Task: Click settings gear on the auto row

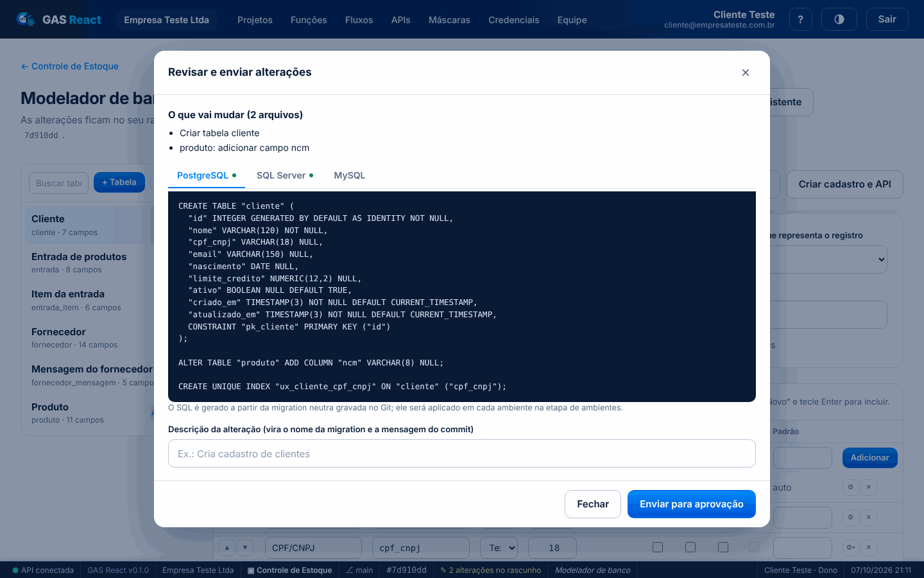Action: [850, 487]
